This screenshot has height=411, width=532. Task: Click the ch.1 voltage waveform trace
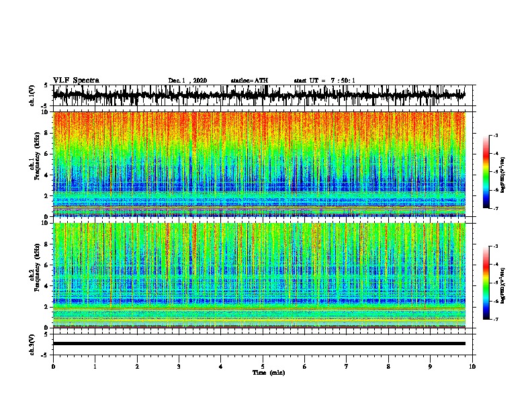coord(259,95)
